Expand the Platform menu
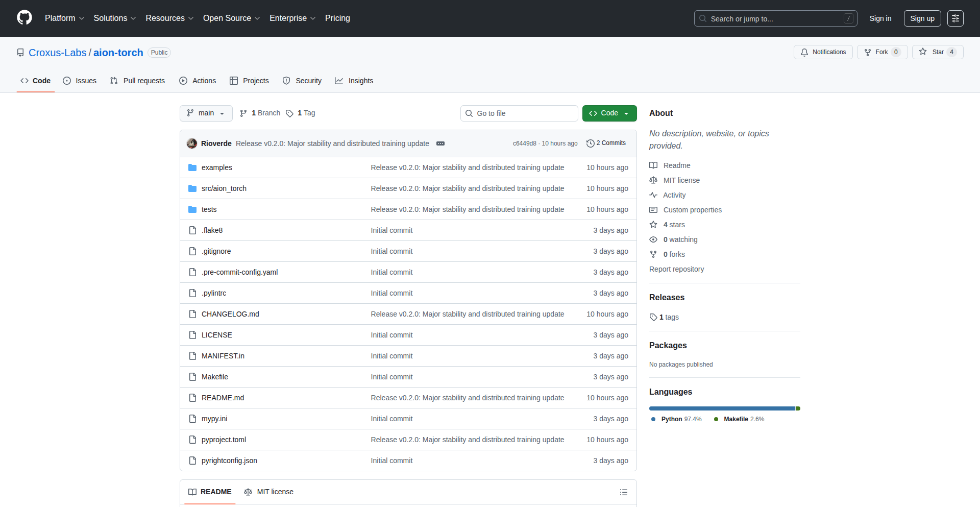980x507 pixels. (x=64, y=18)
